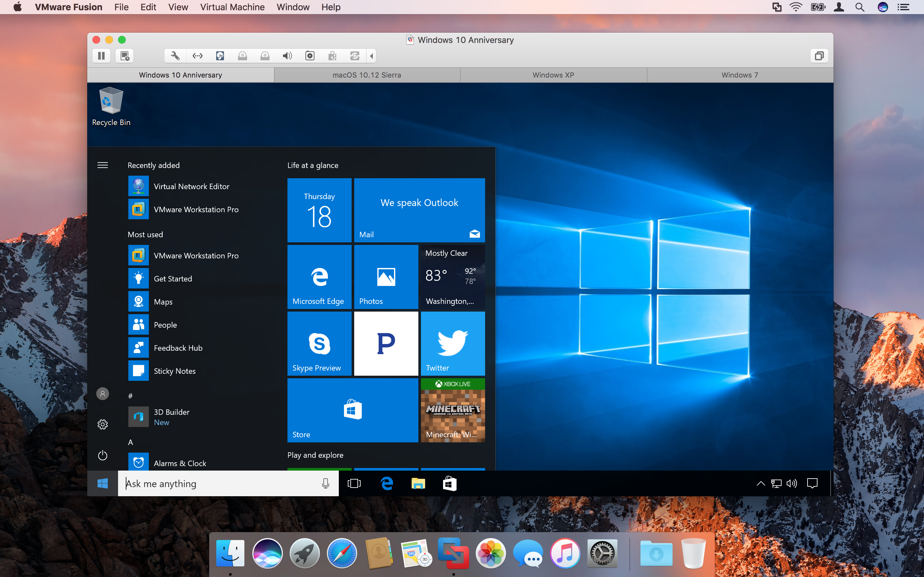Viewport: 924px width, 577px height.
Task: Click the hamburger menu icon in Start Menu
Action: pos(102,165)
